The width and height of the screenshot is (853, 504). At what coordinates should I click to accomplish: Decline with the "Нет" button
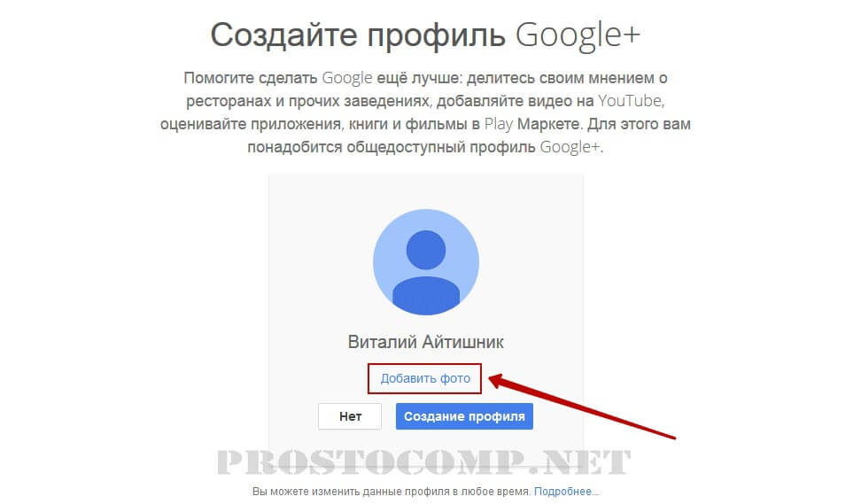tap(350, 416)
